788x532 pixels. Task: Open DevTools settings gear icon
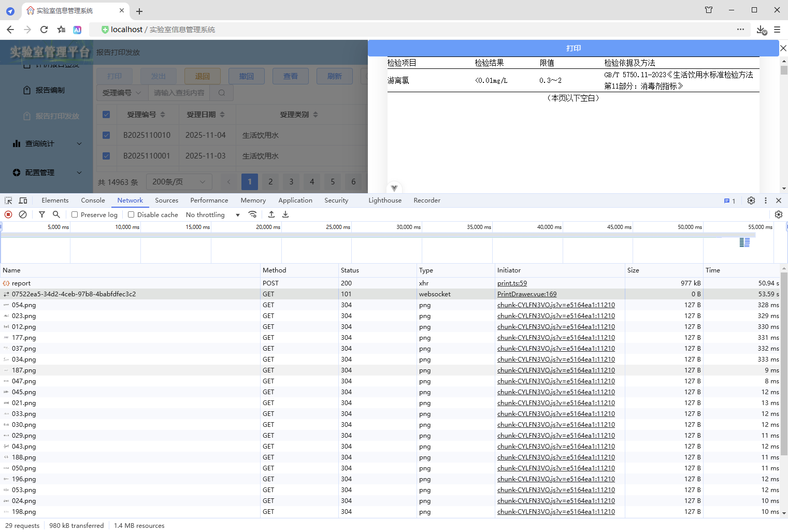tap(751, 200)
